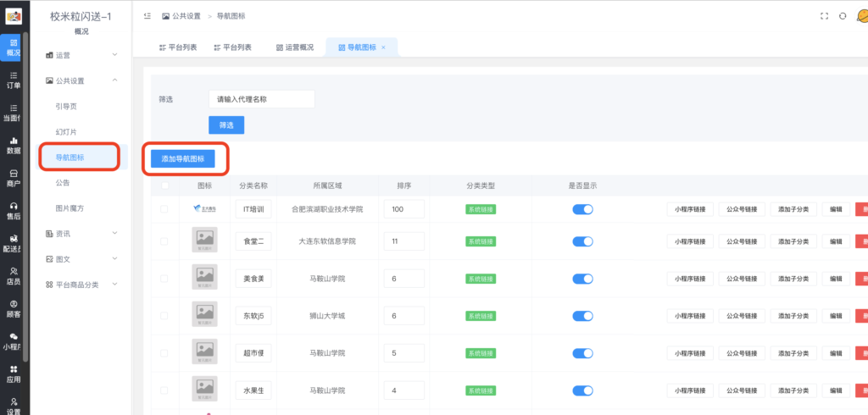Click the 食堂二 row placeholder image

[204, 240]
